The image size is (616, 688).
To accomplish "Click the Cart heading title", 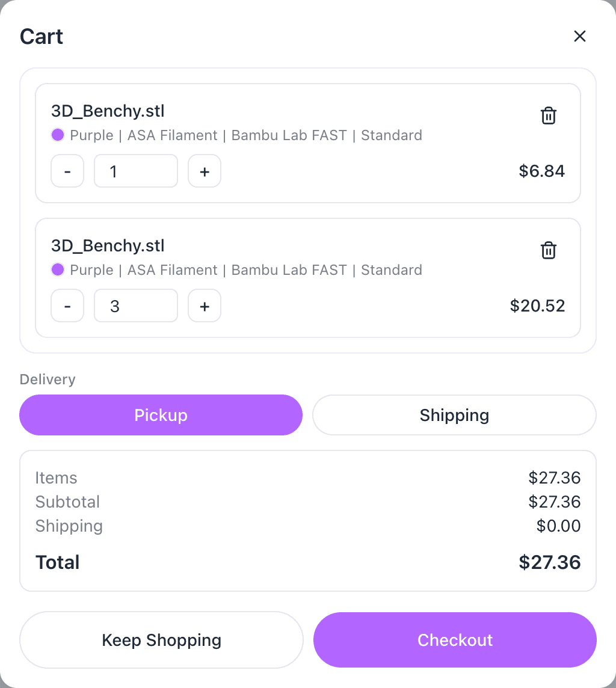I will click(42, 37).
